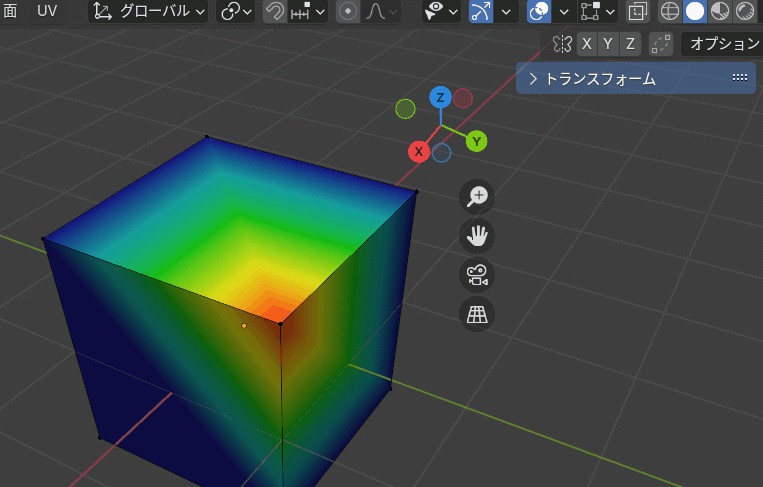Image resolution: width=763 pixels, height=487 pixels.
Task: Open the pivot point dropdown
Action: [236, 11]
